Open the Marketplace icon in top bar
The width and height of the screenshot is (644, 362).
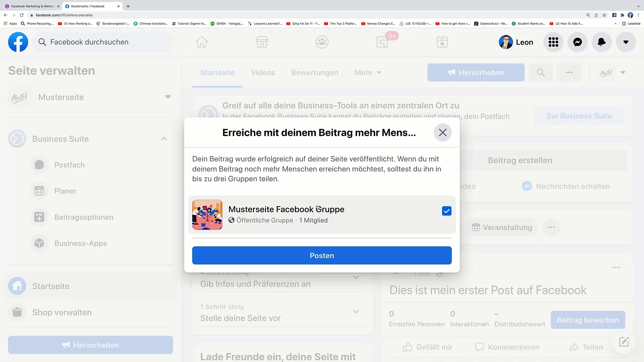pyautogui.click(x=262, y=42)
